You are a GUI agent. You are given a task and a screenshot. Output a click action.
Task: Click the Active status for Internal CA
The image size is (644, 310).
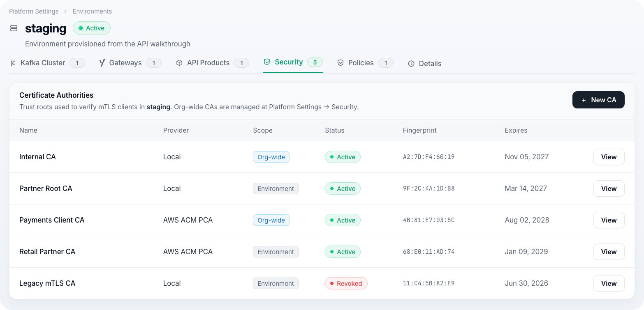tap(343, 157)
